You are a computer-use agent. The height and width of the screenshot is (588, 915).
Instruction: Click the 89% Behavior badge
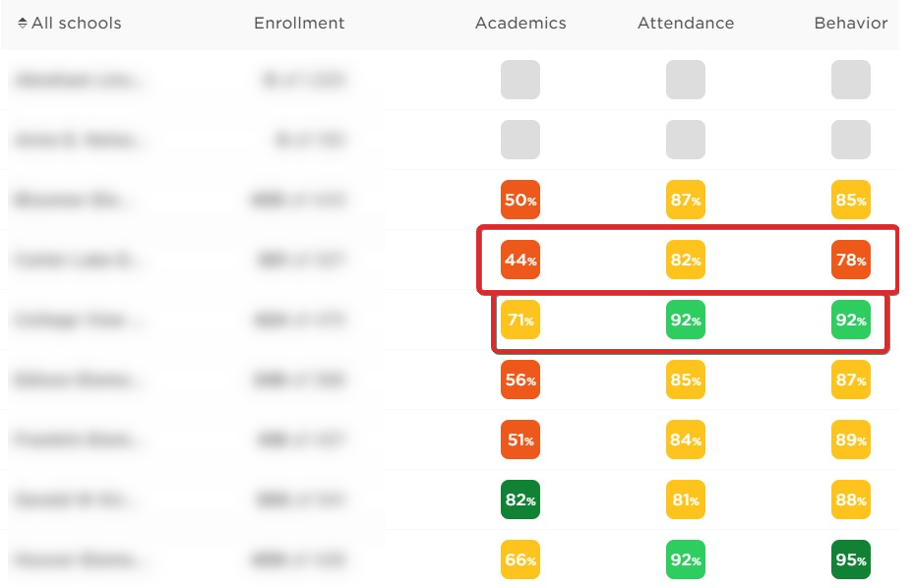pos(851,440)
